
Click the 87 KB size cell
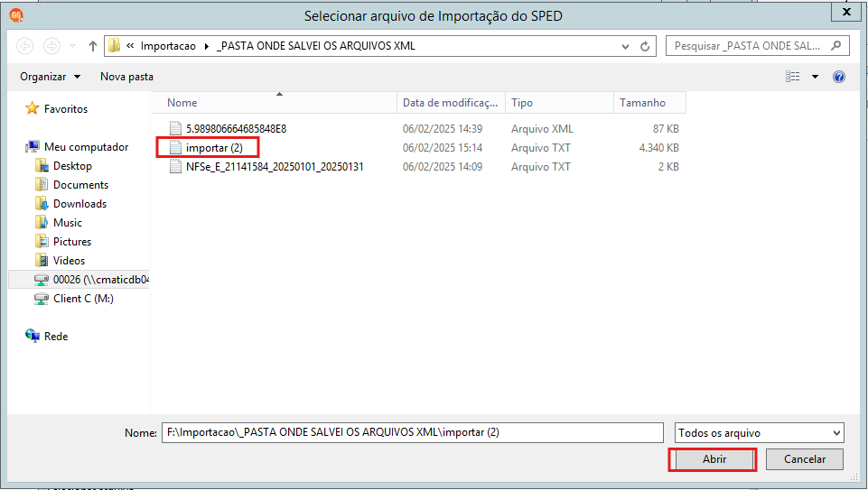pyautogui.click(x=666, y=129)
